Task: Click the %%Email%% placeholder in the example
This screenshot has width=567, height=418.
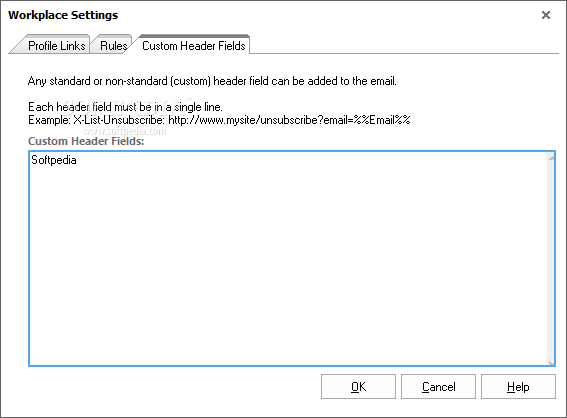Action: 382,120
